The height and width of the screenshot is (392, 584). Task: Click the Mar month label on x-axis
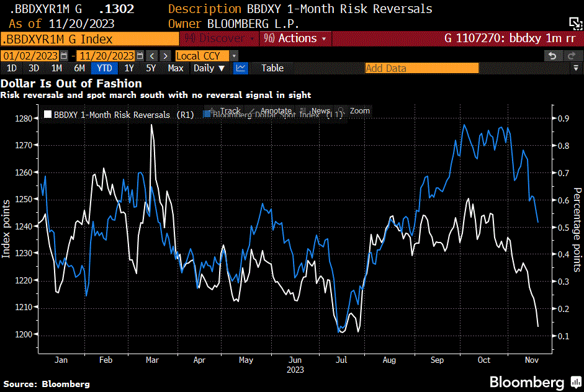tap(152, 360)
